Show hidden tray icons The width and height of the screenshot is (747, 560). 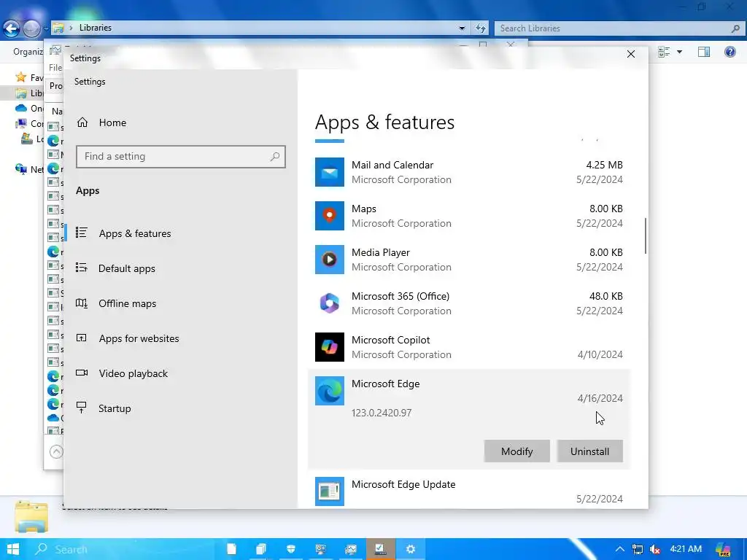[620, 549]
